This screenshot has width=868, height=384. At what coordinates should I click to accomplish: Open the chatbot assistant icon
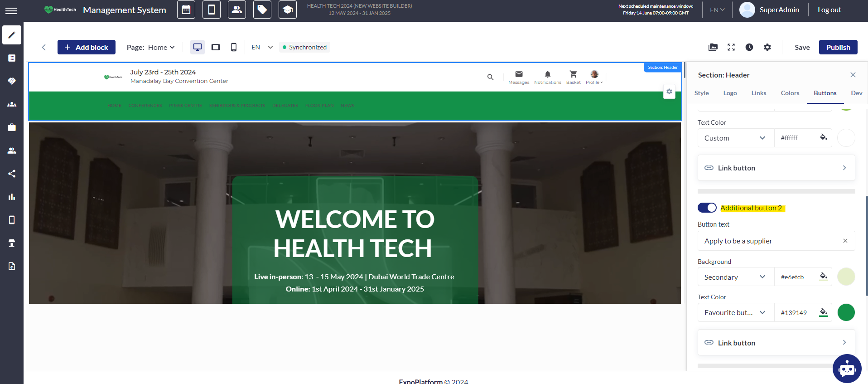(847, 369)
